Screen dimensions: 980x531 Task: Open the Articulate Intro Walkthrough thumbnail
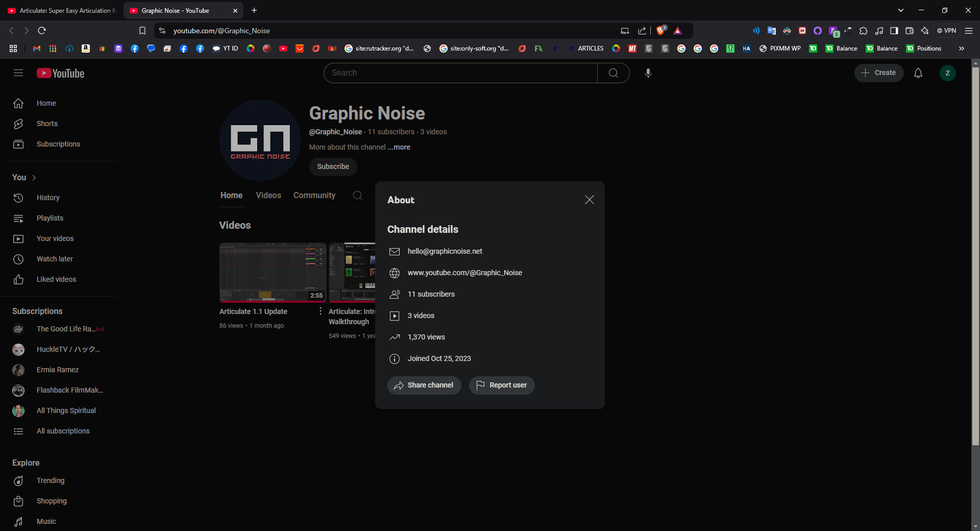[352, 273]
